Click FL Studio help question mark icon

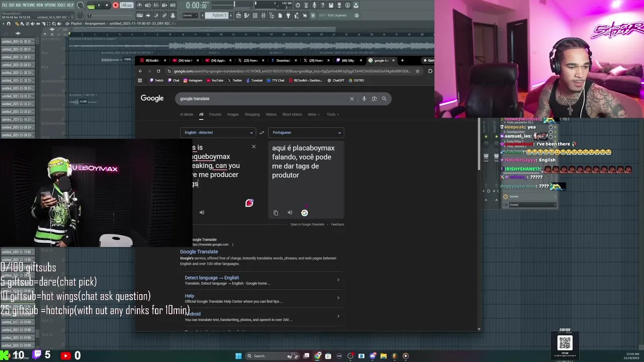click(323, 5)
